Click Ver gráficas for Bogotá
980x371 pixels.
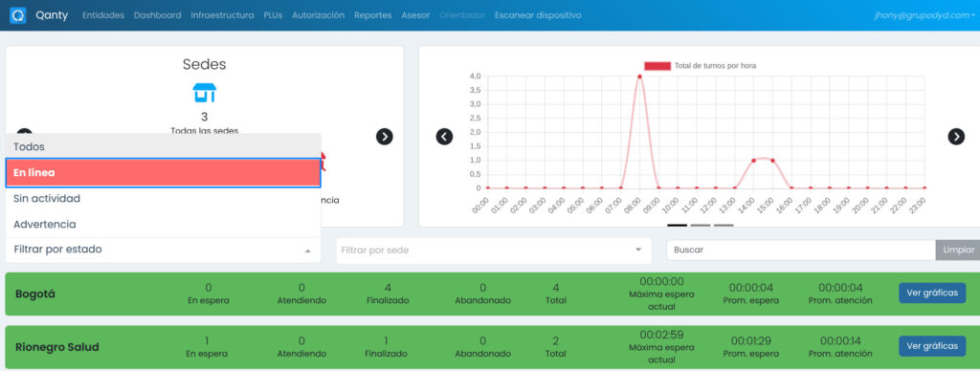[x=932, y=293]
